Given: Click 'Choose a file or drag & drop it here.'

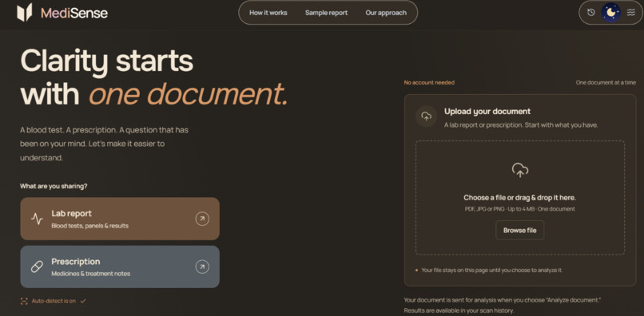Looking at the screenshot, I should click(x=520, y=198).
